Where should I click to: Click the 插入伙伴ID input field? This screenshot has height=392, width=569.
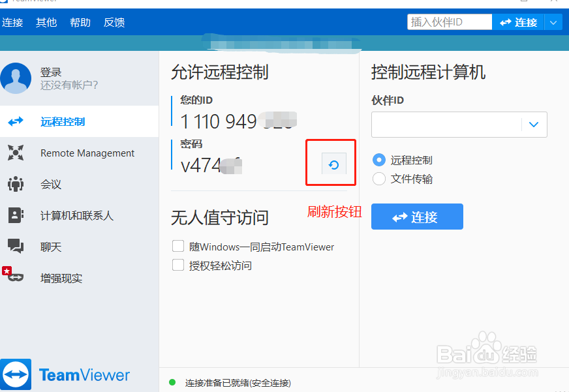(450, 22)
